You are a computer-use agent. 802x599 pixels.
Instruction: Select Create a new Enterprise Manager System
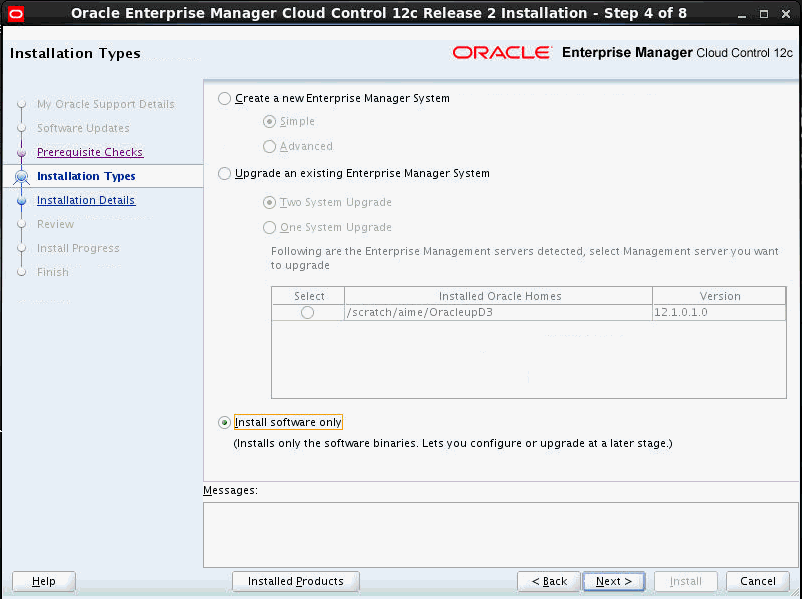click(x=224, y=98)
